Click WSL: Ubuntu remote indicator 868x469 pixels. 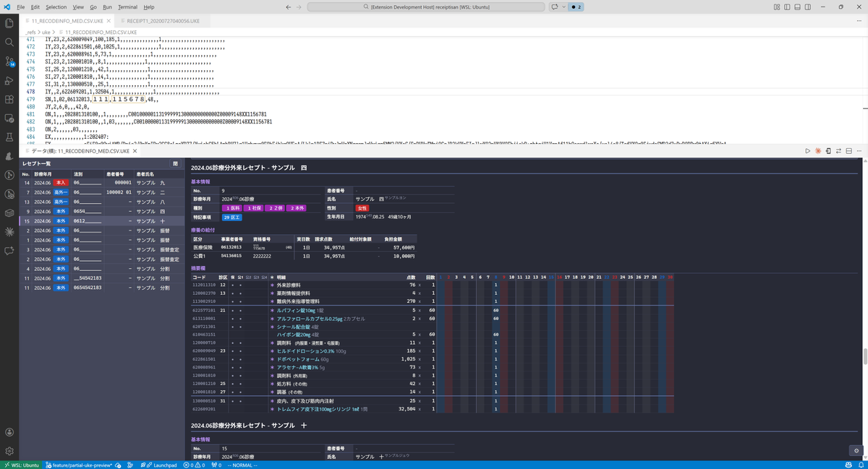click(x=20, y=465)
